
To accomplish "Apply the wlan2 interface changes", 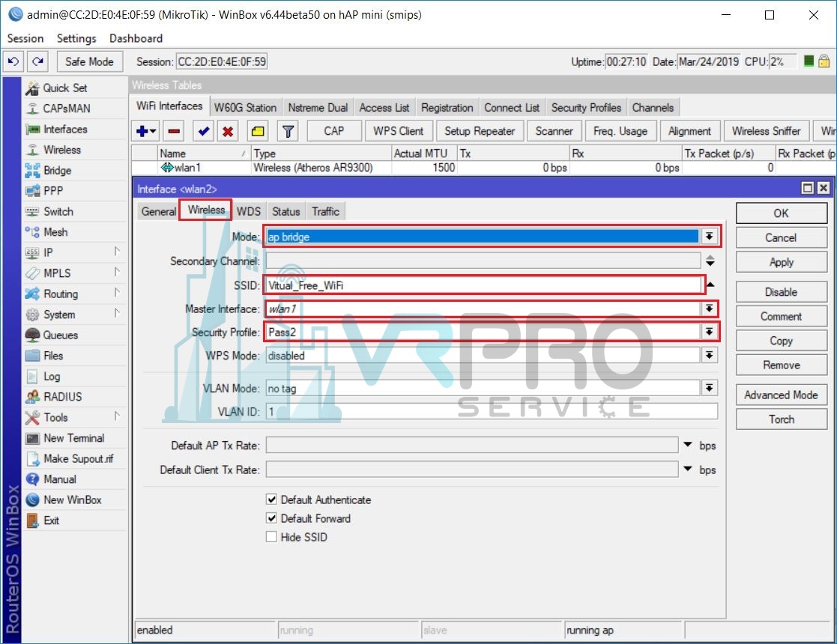I will 781,262.
